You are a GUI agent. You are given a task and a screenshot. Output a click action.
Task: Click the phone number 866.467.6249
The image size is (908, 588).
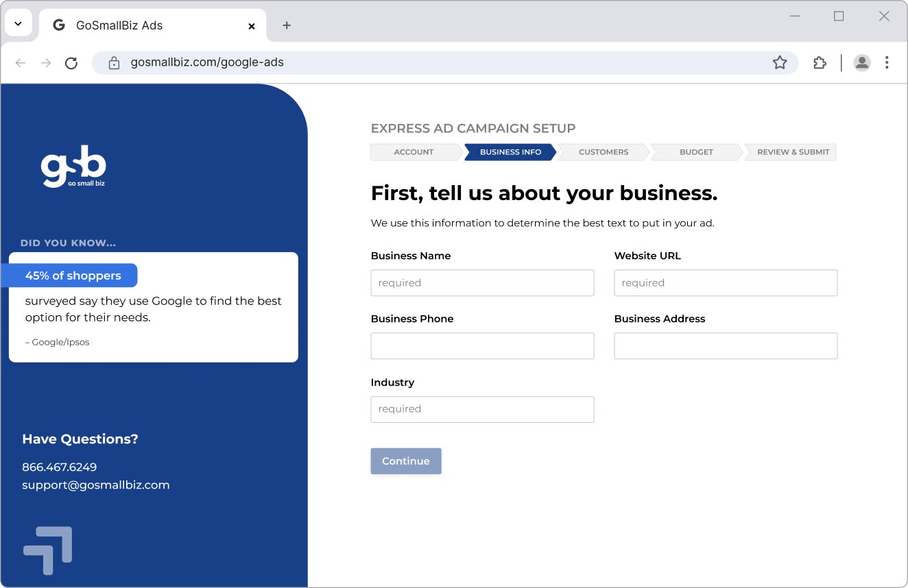coord(60,467)
